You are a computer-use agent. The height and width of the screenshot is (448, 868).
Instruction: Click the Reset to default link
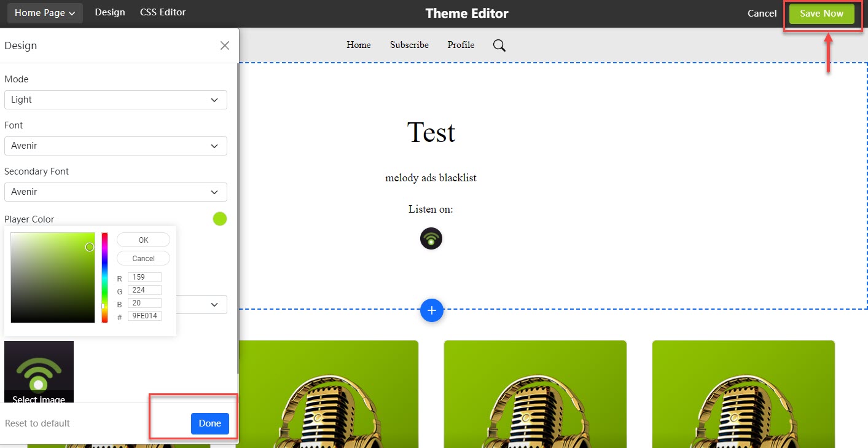point(37,423)
